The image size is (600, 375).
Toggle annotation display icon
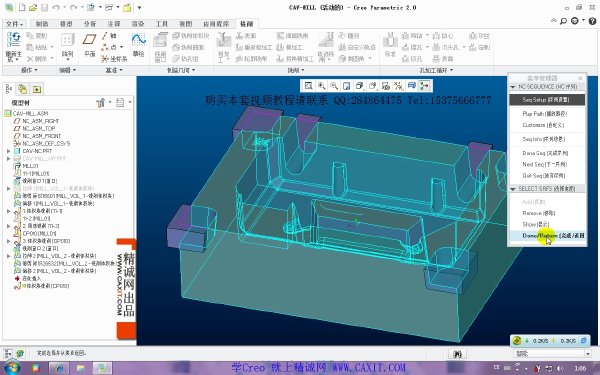[412, 86]
